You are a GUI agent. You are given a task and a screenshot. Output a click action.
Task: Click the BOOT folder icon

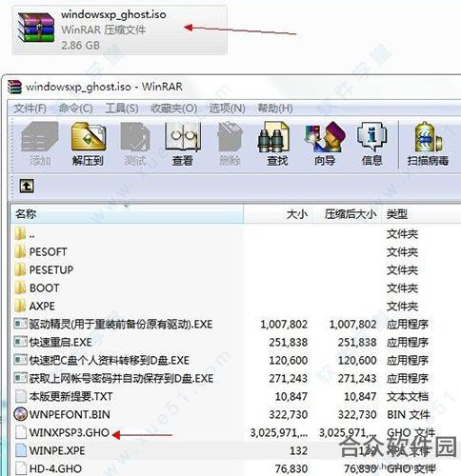(20, 288)
